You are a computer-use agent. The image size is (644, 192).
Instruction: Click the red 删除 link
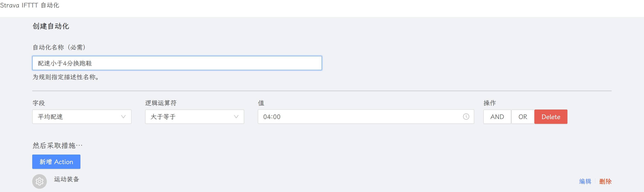click(x=605, y=181)
